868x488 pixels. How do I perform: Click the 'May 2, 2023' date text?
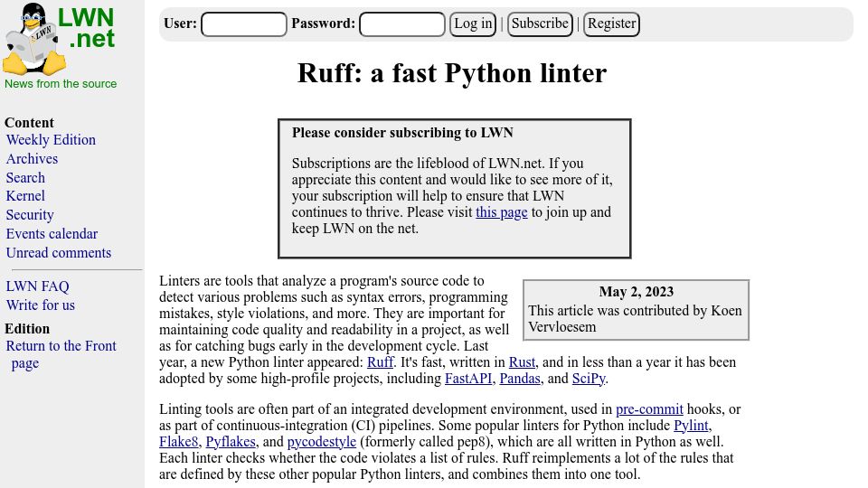(636, 292)
